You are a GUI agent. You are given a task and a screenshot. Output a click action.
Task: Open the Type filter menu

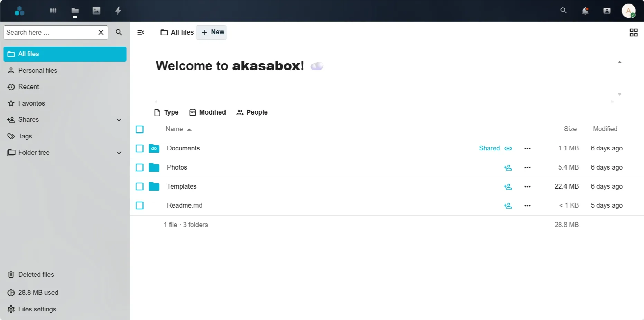tap(166, 112)
